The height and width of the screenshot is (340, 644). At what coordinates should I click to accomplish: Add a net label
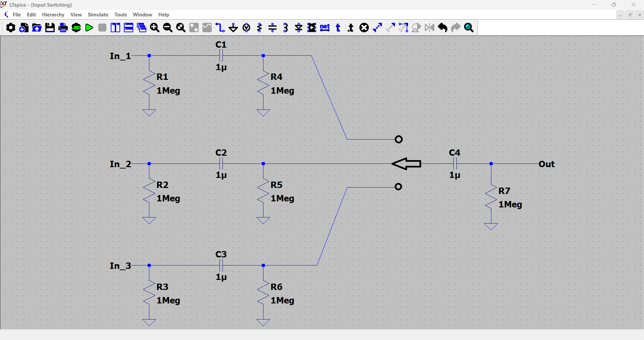[325, 28]
